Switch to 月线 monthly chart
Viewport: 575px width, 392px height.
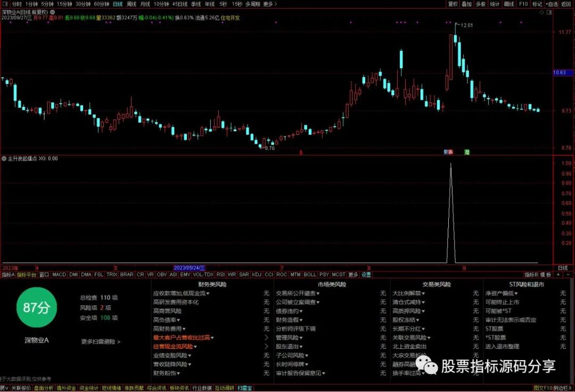pos(145,4)
